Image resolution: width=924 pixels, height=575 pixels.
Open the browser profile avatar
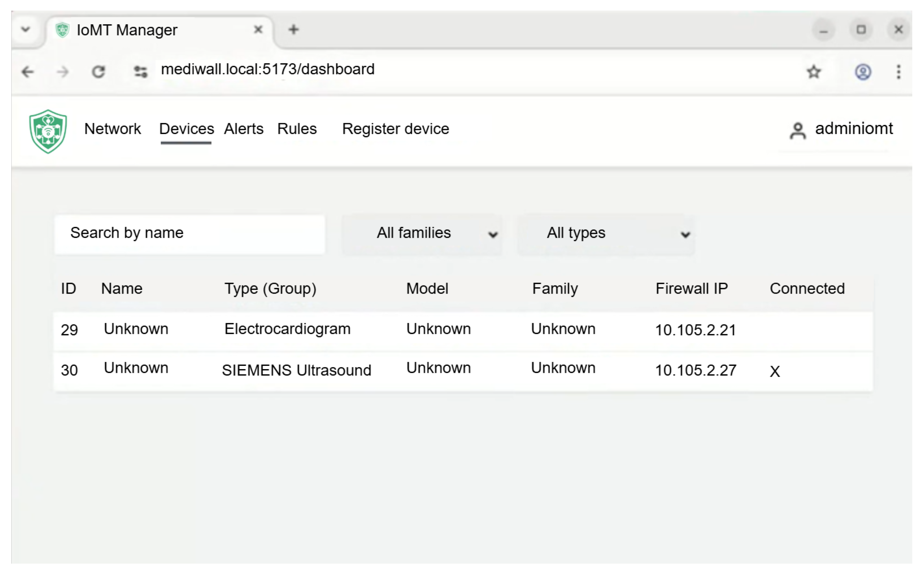tap(863, 72)
